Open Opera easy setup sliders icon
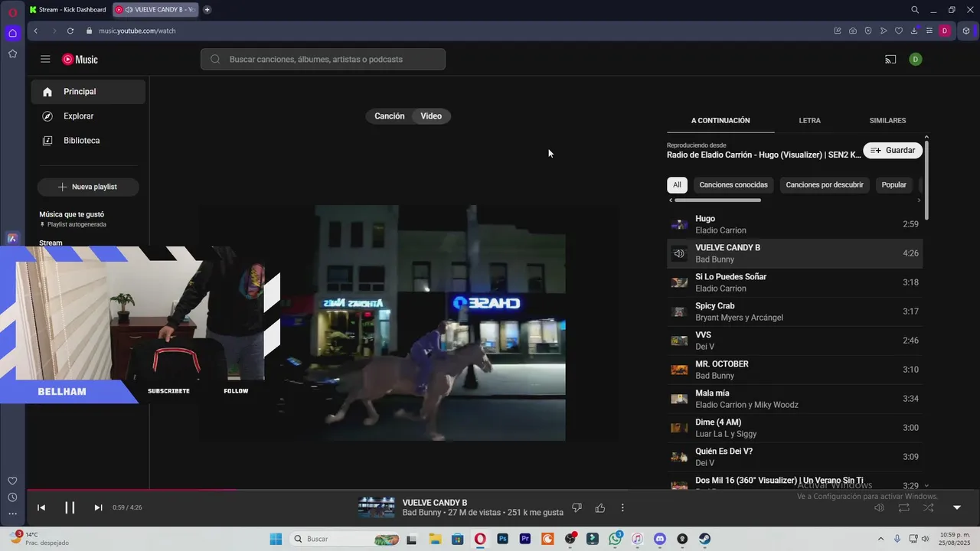The height and width of the screenshot is (551, 980). click(x=929, y=31)
